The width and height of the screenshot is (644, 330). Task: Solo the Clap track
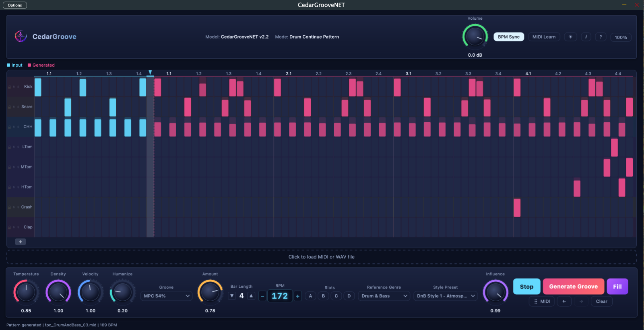(x=18, y=228)
